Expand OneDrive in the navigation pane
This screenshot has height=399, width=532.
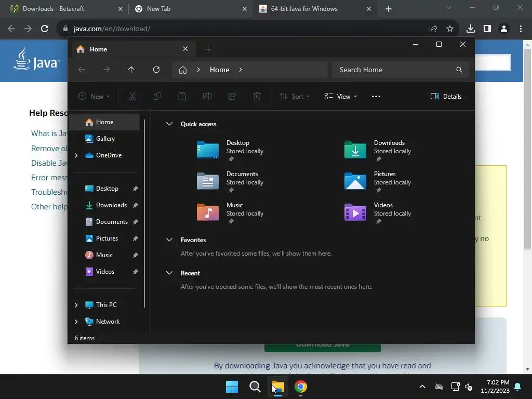pos(76,155)
